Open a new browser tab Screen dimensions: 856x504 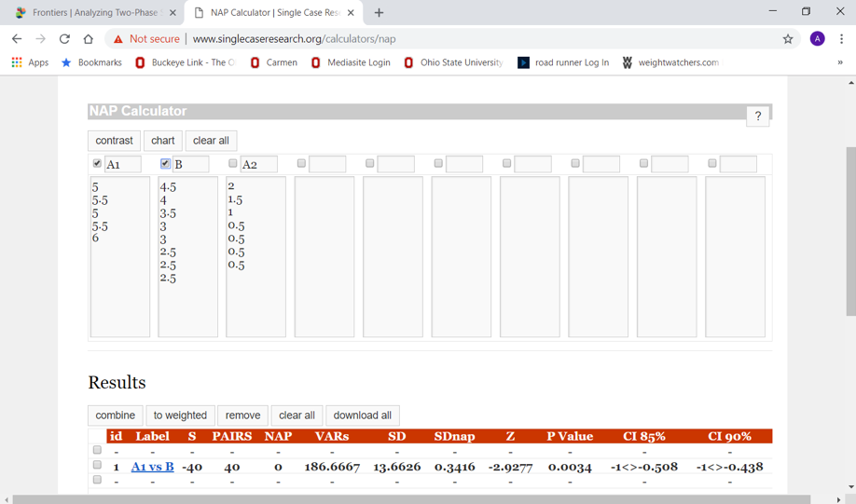[x=379, y=12]
